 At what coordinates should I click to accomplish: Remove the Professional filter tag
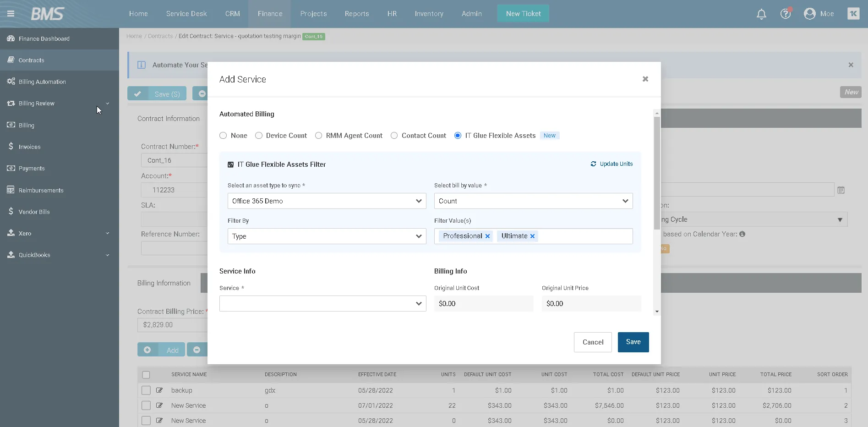click(x=487, y=236)
